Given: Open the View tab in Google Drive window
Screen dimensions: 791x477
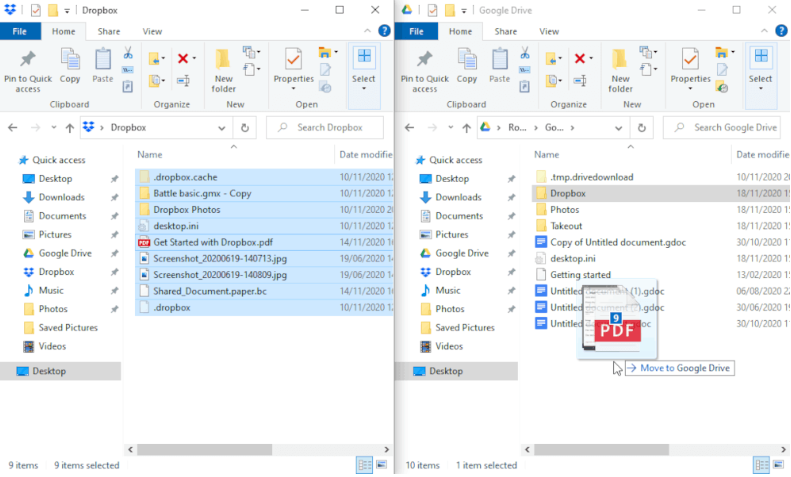Looking at the screenshot, I should pyautogui.click(x=549, y=31).
